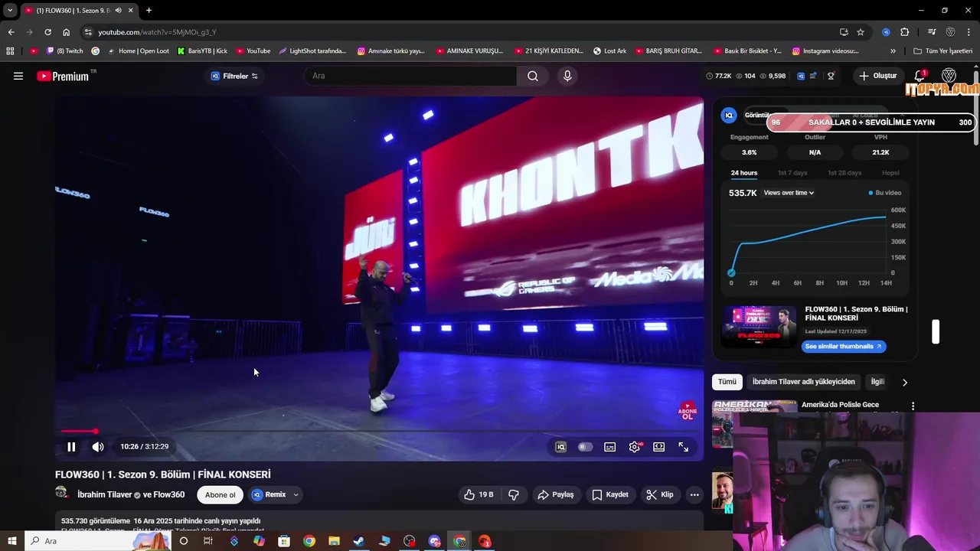Start voice search with microphone icon
The height and width of the screenshot is (551, 980).
click(x=567, y=76)
